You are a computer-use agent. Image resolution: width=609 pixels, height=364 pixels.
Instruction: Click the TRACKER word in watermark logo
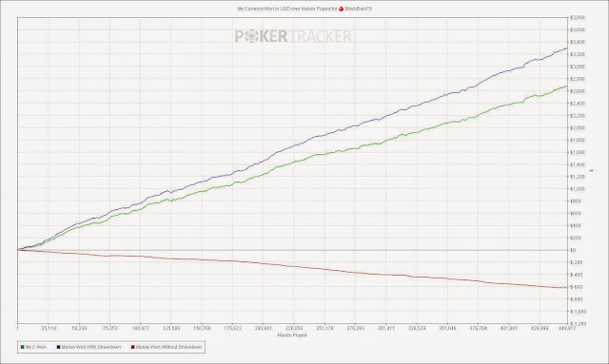[x=321, y=36]
